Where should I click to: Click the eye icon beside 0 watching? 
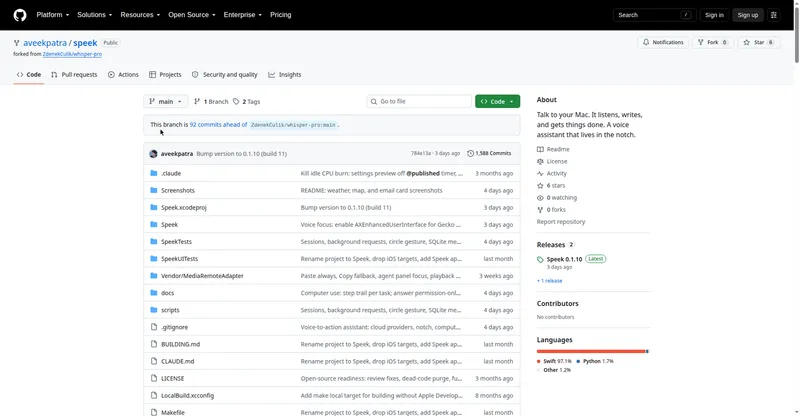[540, 198]
